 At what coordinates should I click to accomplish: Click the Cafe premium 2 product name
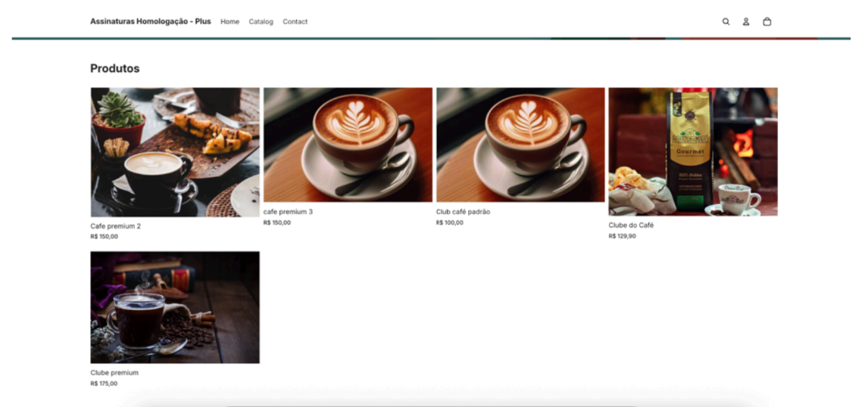[115, 226]
